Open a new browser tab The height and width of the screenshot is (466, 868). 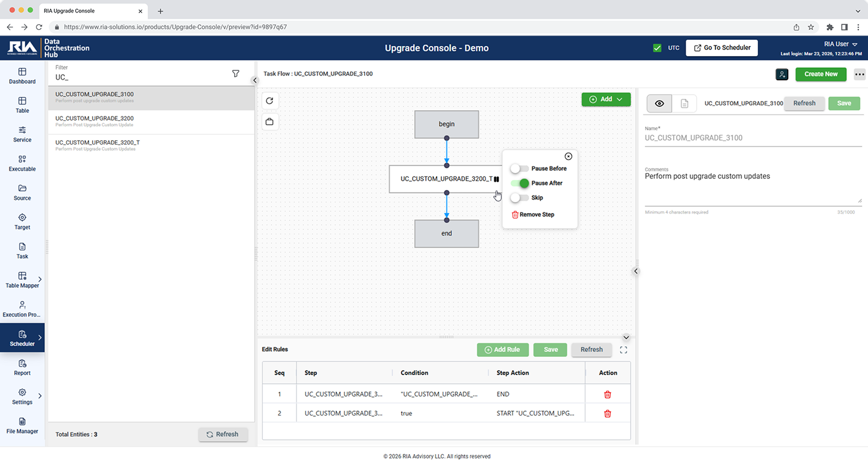pyautogui.click(x=160, y=11)
